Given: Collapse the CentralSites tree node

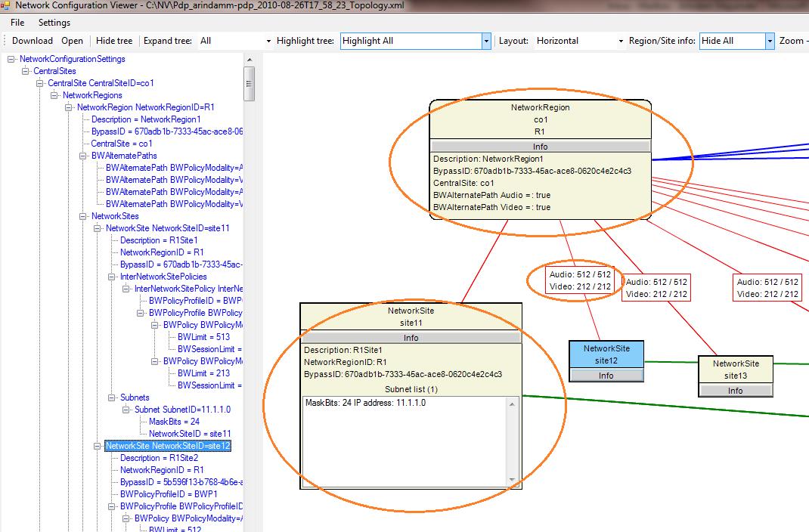Looking at the screenshot, I should point(25,71).
